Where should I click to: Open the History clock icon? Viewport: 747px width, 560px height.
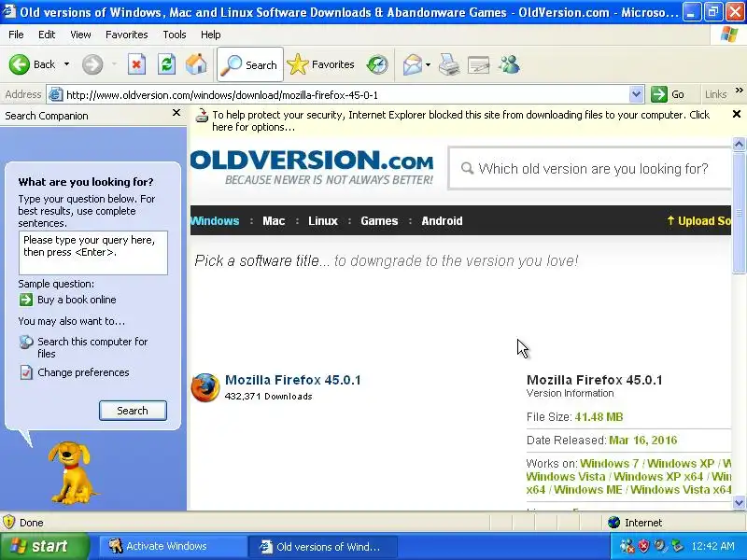[x=377, y=64]
